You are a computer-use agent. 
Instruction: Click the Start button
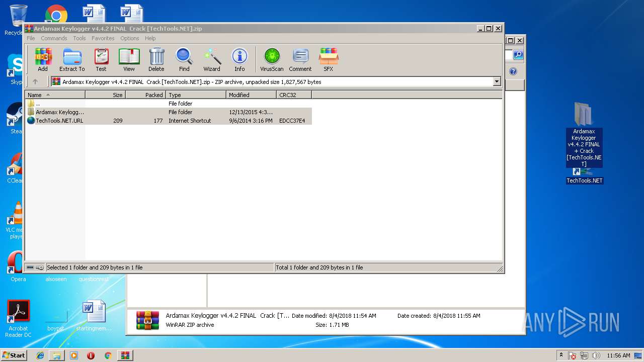[x=14, y=355]
